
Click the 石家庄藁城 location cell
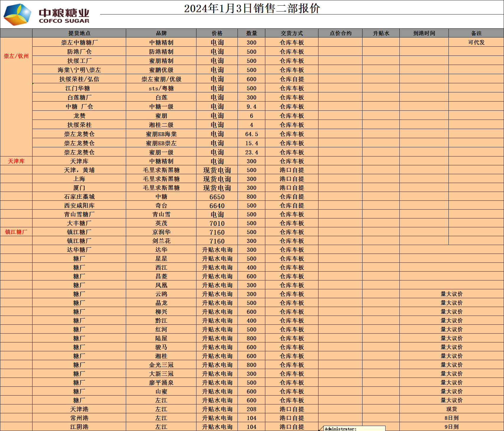tap(79, 197)
